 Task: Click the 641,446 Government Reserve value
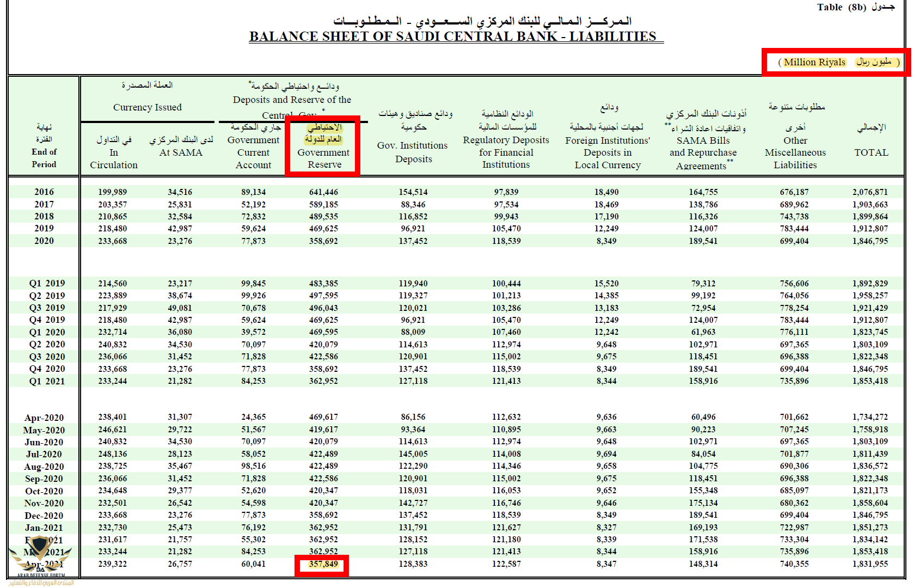pos(323,192)
